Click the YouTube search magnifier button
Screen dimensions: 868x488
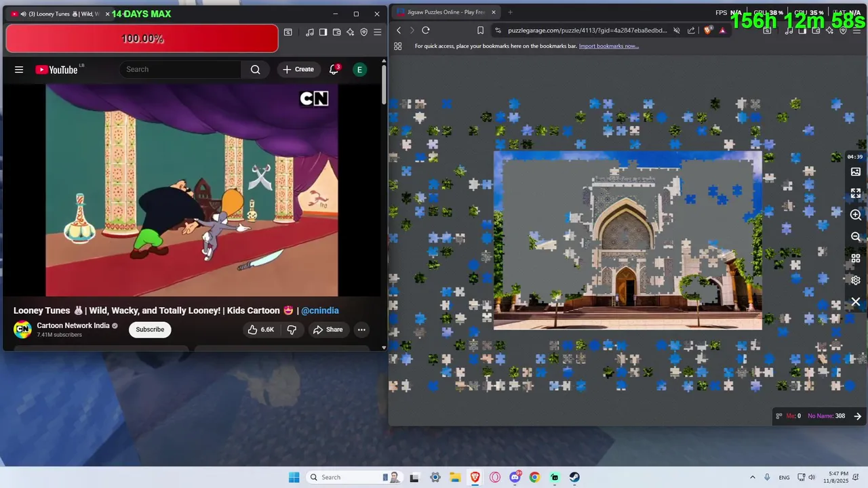(x=255, y=69)
